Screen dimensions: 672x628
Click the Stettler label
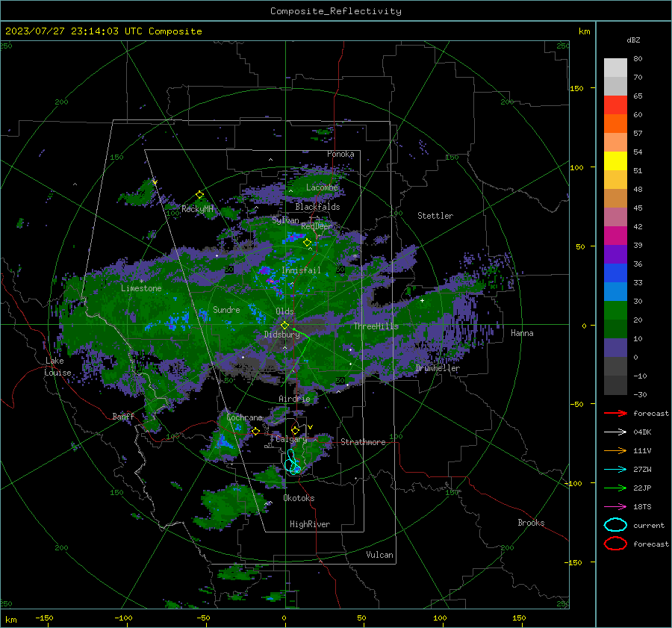tap(435, 216)
